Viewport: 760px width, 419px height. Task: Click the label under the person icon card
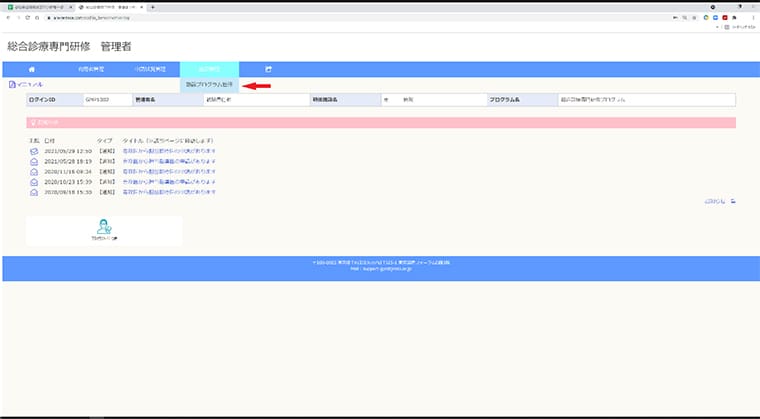[x=104, y=239]
